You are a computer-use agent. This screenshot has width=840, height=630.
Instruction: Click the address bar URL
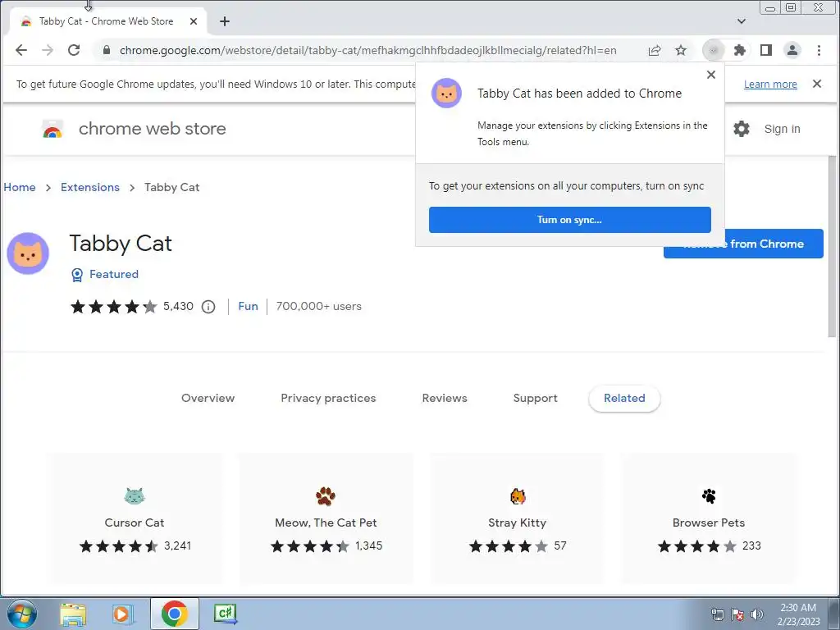coord(368,50)
